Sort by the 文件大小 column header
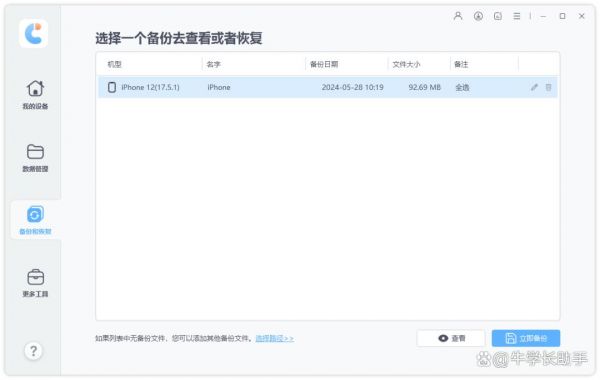 tap(406, 64)
